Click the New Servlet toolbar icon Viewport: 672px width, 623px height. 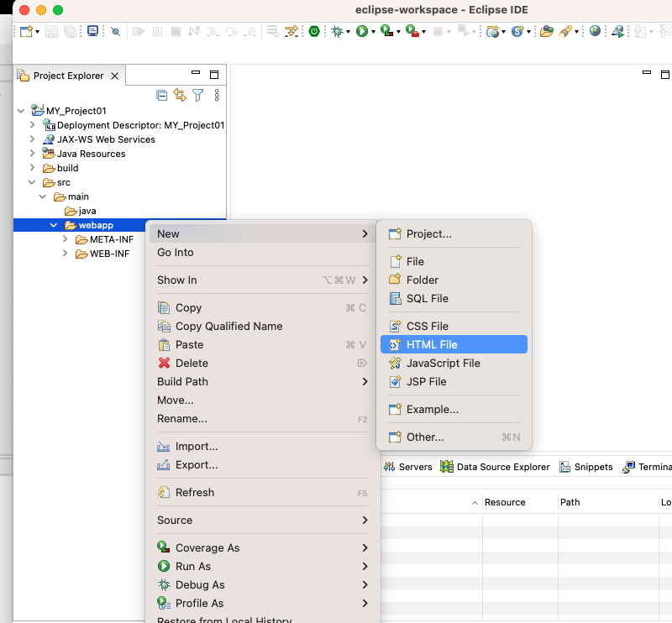517,31
